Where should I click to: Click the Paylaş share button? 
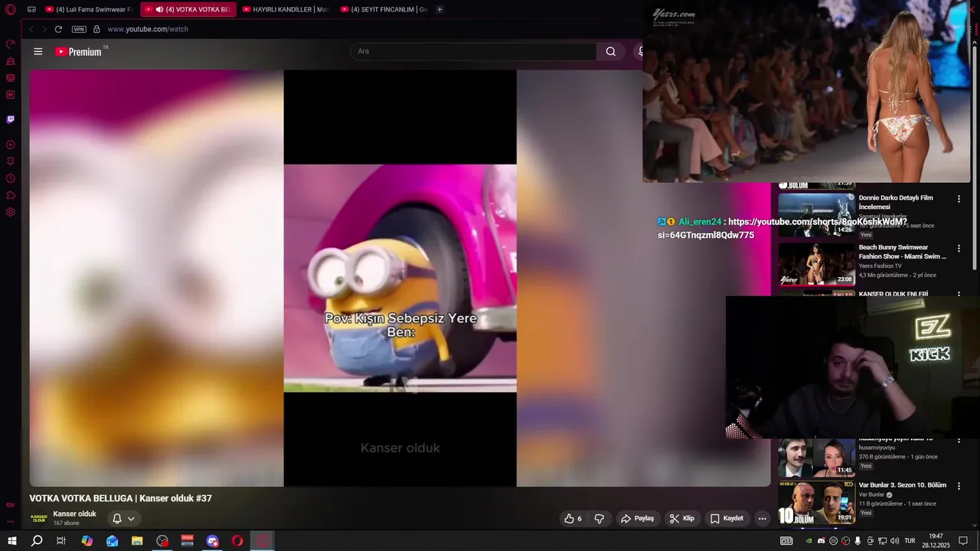[x=637, y=518]
